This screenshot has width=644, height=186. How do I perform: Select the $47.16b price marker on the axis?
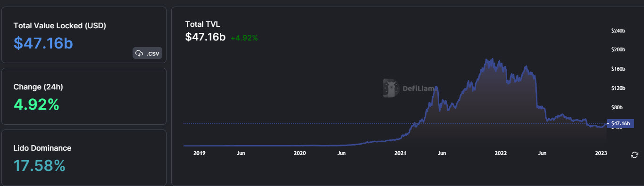point(620,123)
